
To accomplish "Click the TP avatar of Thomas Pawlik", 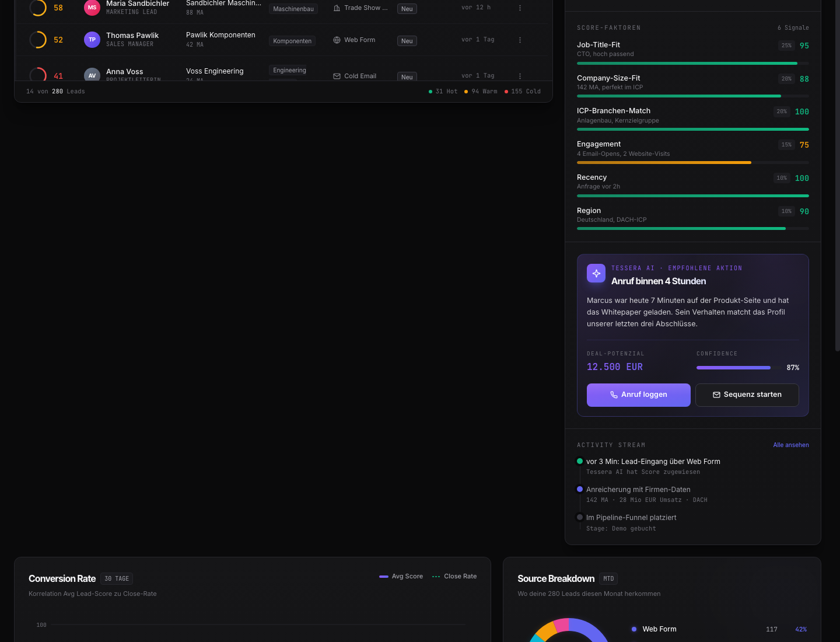I will (92, 40).
